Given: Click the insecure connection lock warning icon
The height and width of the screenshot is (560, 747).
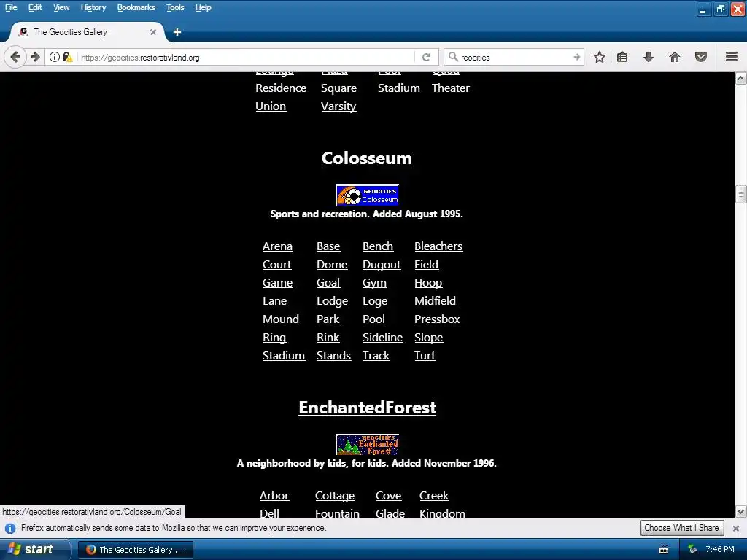Looking at the screenshot, I should tap(68, 57).
